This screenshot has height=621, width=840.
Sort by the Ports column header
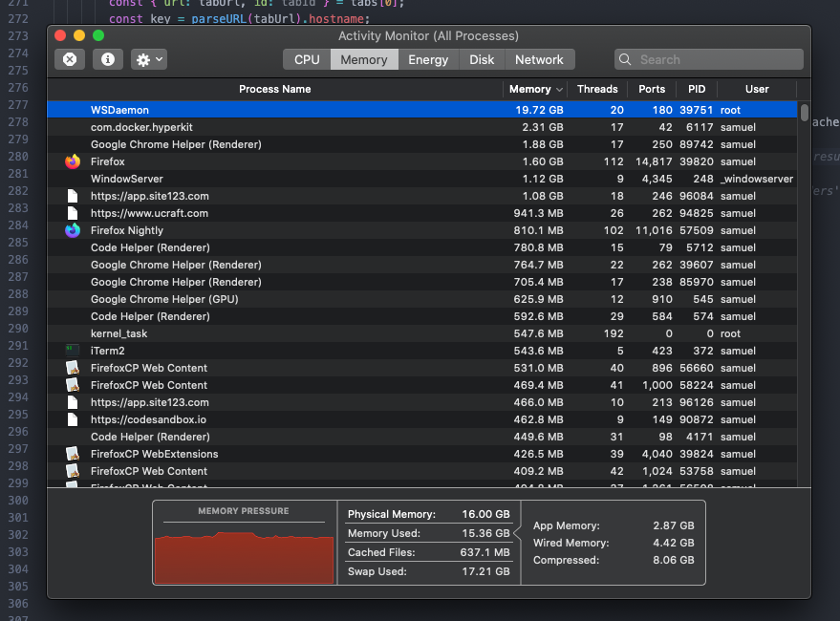tap(652, 89)
